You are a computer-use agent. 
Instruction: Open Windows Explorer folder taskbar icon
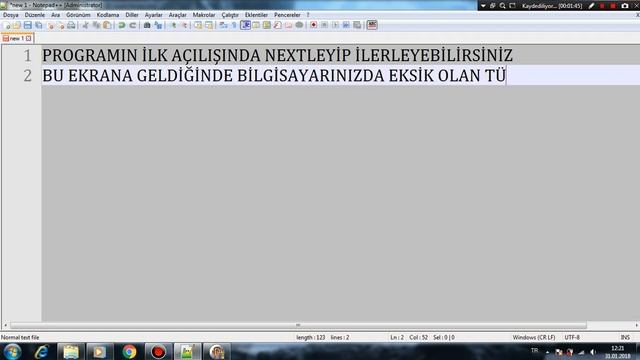pos(71,352)
